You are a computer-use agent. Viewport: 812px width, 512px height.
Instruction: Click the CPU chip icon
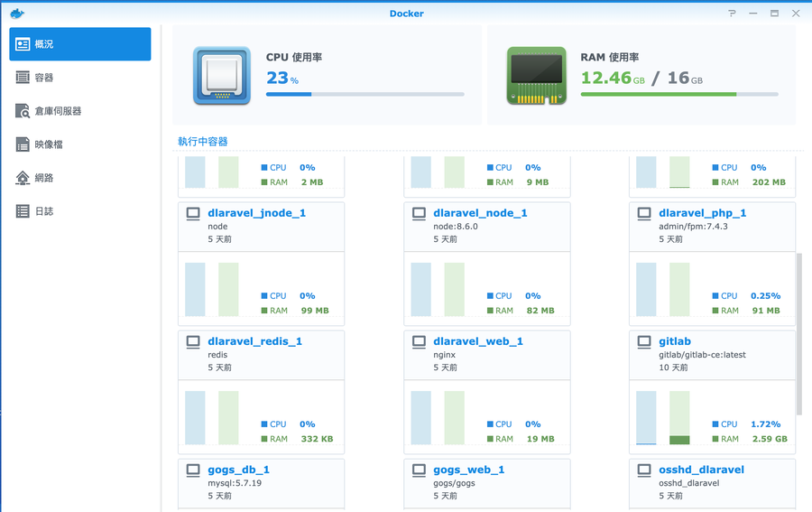222,76
